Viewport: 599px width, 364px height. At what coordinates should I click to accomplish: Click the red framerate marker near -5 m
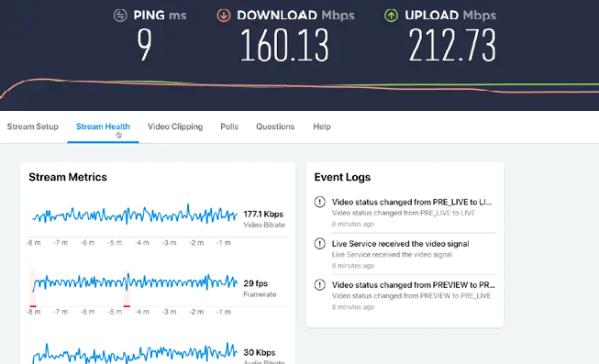coord(127,306)
